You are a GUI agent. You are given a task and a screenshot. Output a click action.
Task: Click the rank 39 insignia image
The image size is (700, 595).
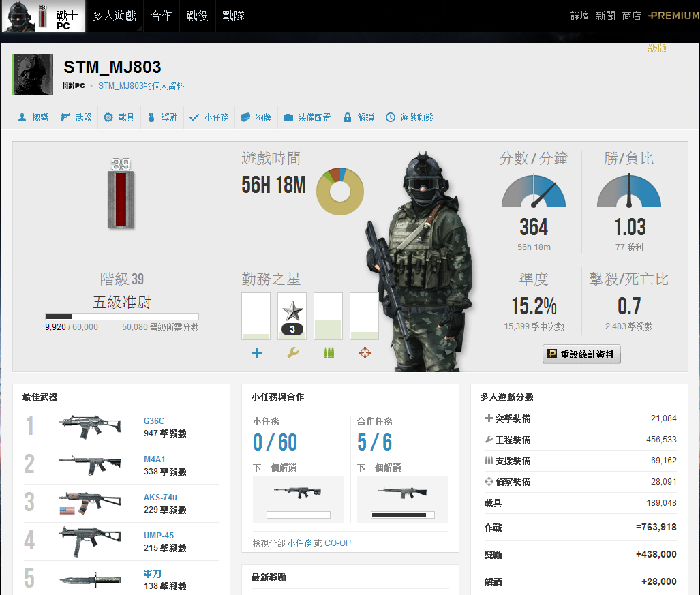121,193
